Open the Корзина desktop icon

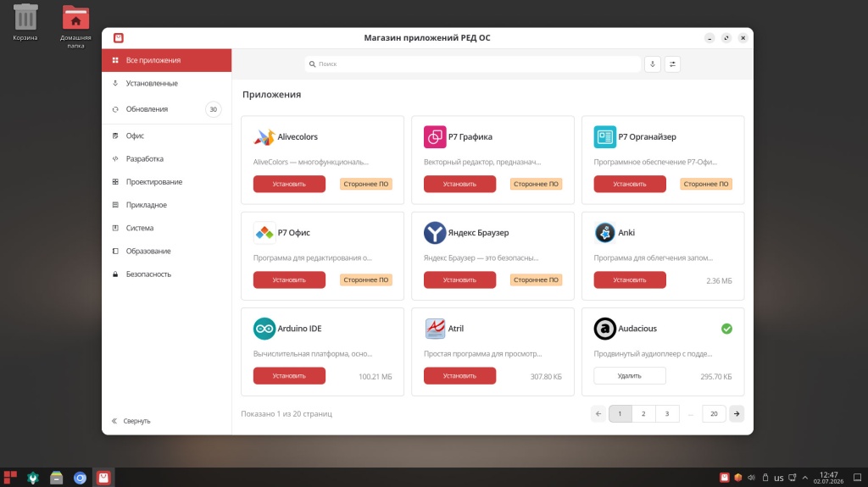click(x=25, y=22)
